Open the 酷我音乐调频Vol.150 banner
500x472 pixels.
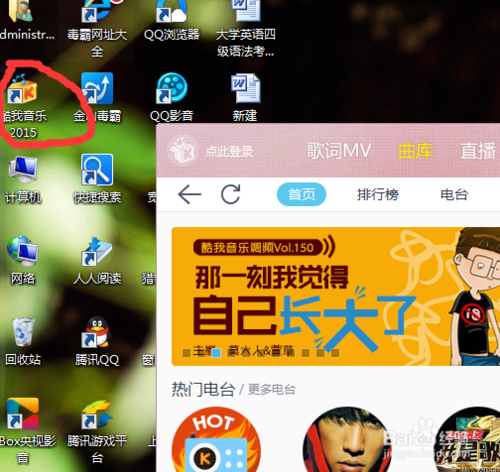[336, 297]
